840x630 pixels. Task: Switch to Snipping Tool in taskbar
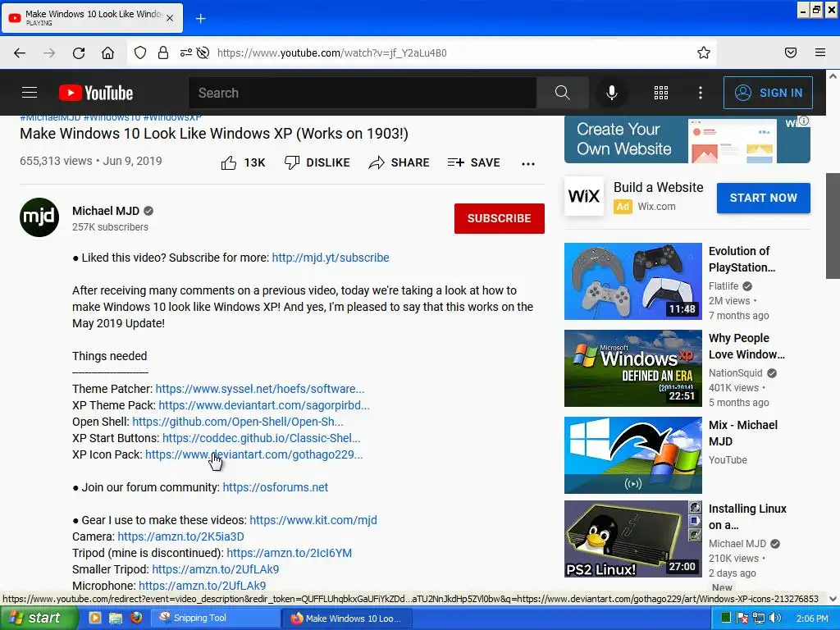tap(215, 618)
